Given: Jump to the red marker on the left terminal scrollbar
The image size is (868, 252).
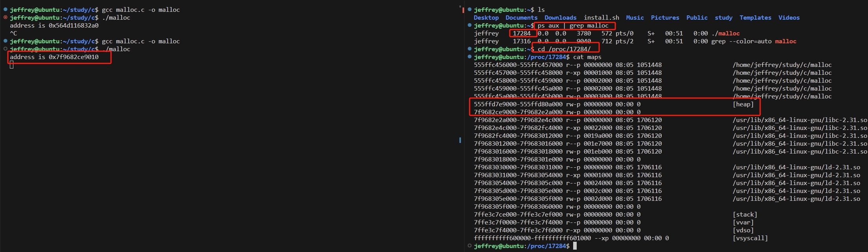Looking at the screenshot, I should pos(463,10).
